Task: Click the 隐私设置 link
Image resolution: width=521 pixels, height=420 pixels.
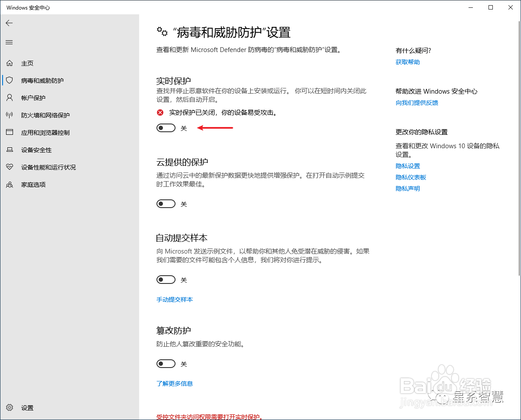Action: pos(408,166)
